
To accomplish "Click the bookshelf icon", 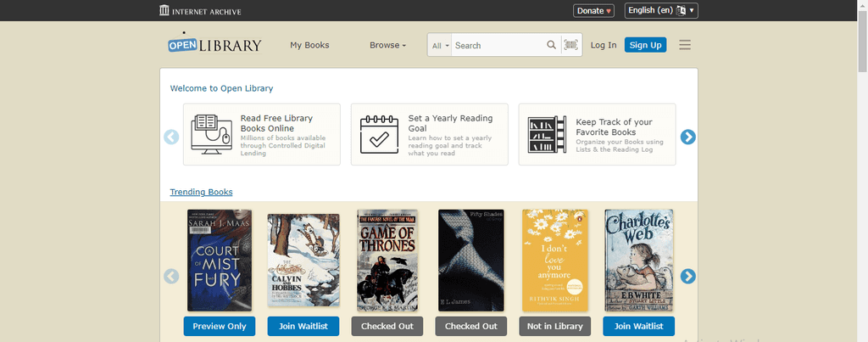I will click(x=547, y=135).
